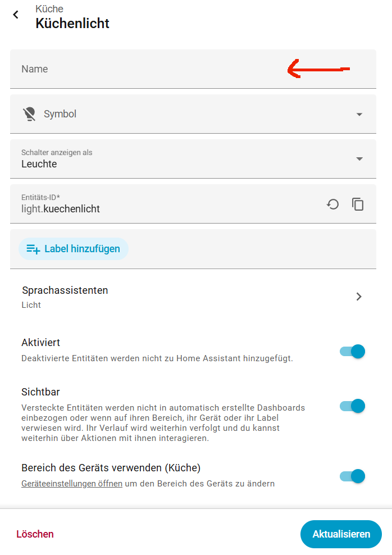392x555 pixels.
Task: Toggle the Sichtbar switch
Action: point(352,406)
